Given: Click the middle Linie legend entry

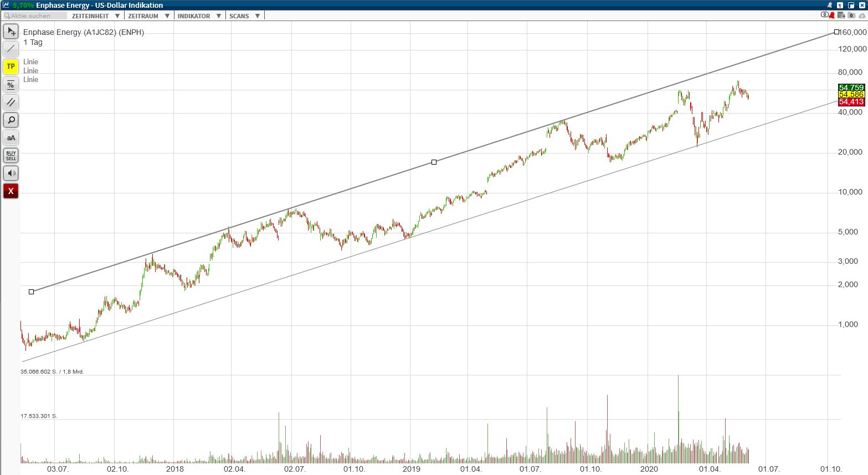Looking at the screenshot, I should pyautogui.click(x=31, y=70).
